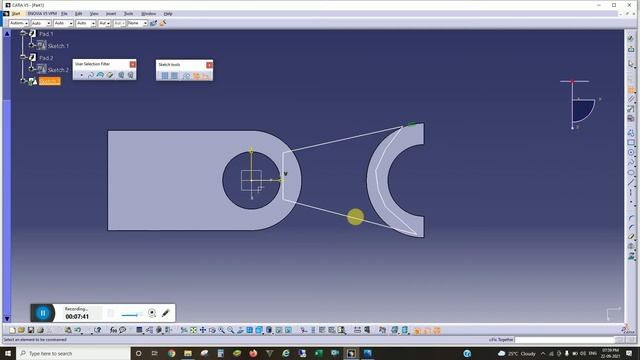Select the orange highlighted sketch tree item

coord(49,82)
